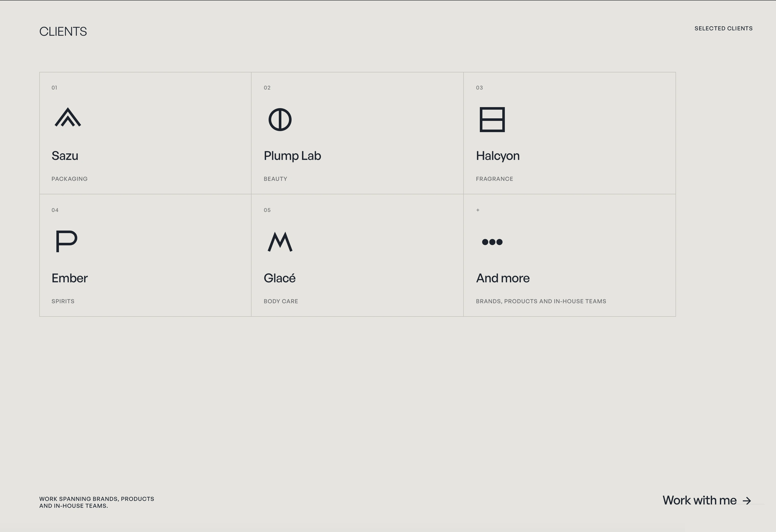Select the Plump Lab client name
This screenshot has height=532, width=776.
click(292, 156)
